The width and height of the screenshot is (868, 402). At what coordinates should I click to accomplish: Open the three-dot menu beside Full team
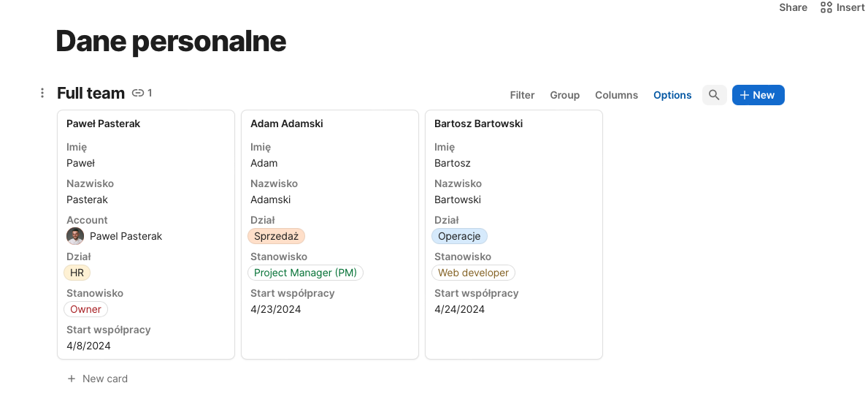pos(42,93)
